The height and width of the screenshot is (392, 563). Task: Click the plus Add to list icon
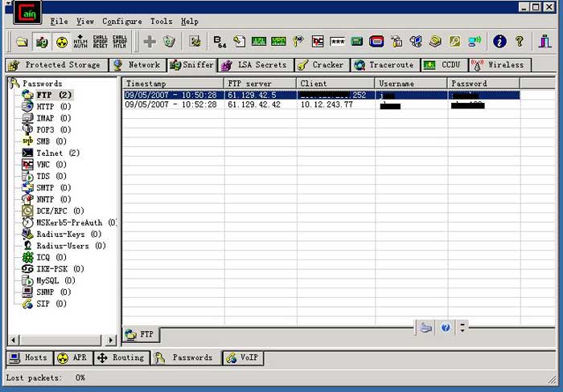click(150, 42)
